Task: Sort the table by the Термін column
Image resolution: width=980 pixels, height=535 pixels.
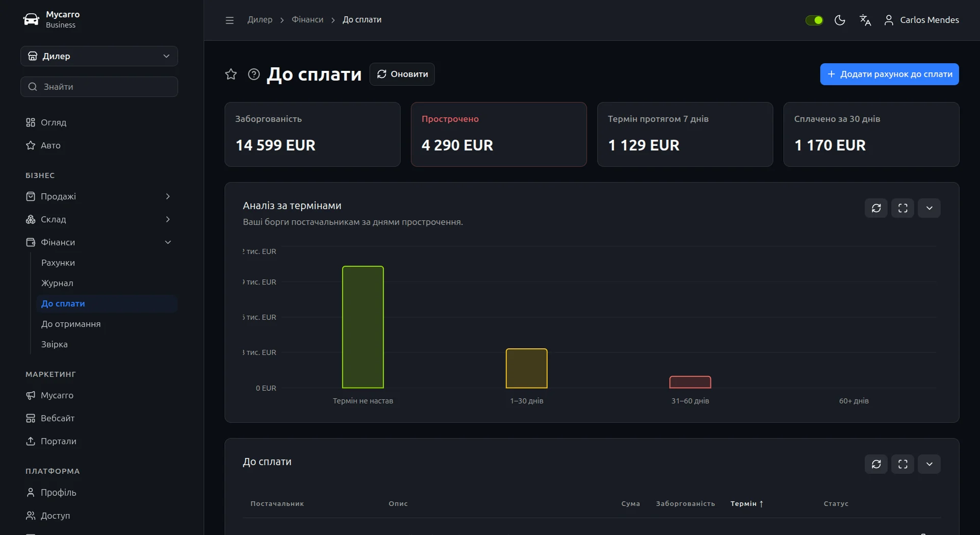Action: click(747, 504)
